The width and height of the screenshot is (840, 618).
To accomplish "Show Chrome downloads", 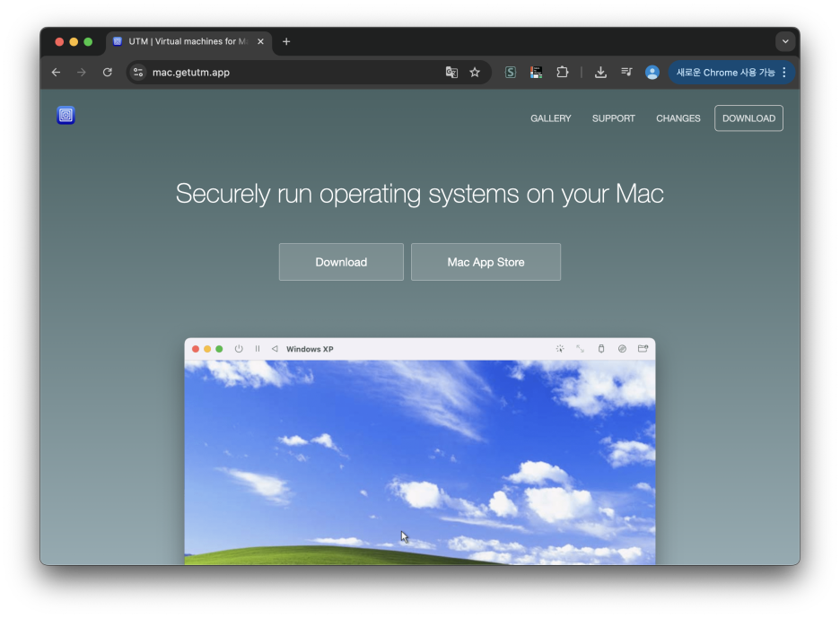I will point(600,73).
